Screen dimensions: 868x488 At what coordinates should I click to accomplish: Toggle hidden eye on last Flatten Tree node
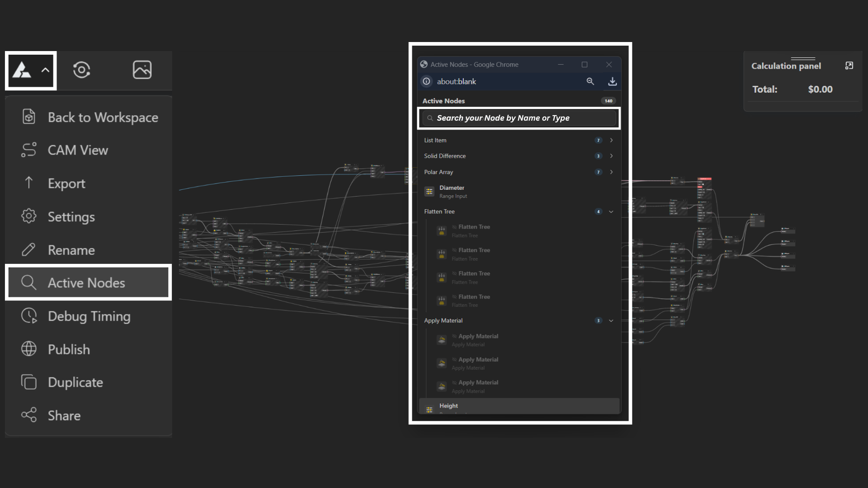(454, 297)
